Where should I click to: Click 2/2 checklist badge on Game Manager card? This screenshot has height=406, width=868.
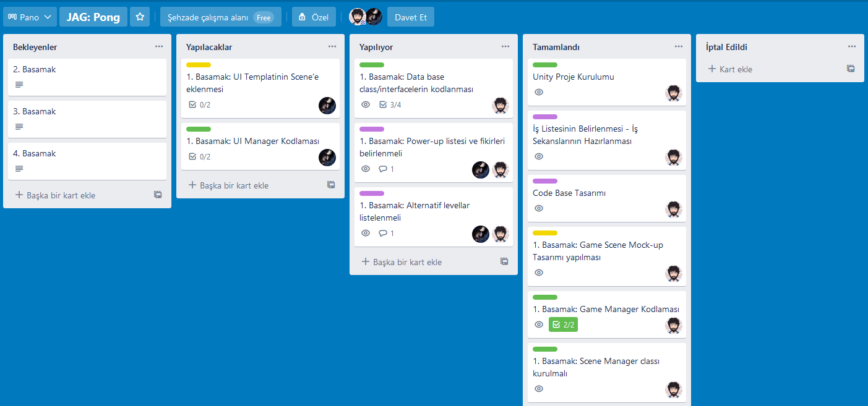click(563, 324)
